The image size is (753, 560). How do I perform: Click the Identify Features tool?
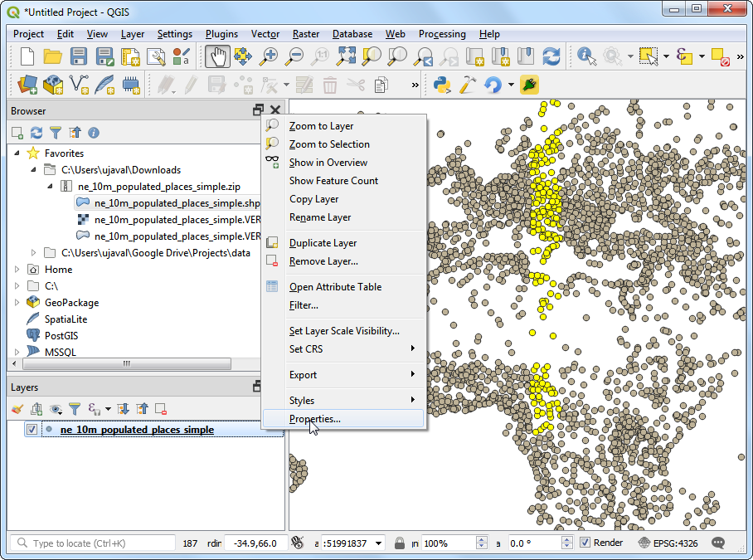[x=587, y=56]
